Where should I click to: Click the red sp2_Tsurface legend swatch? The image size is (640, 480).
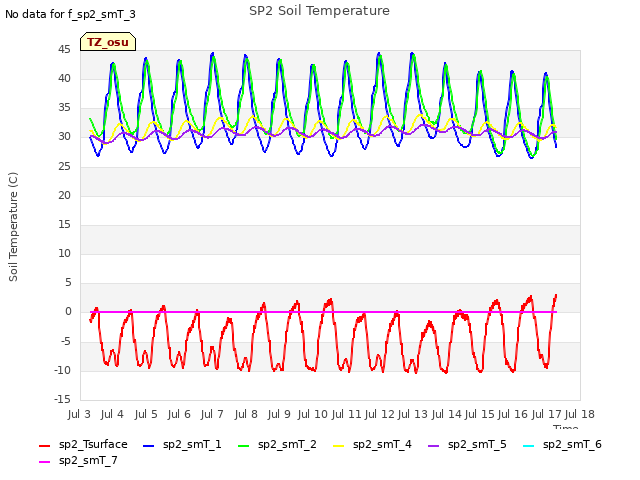pyautogui.click(x=44, y=446)
